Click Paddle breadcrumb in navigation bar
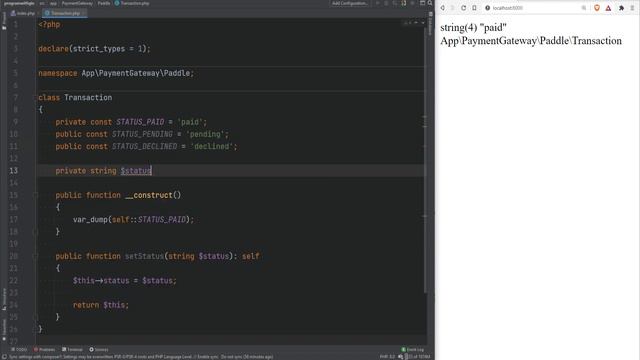The width and height of the screenshot is (640, 360). (104, 3)
